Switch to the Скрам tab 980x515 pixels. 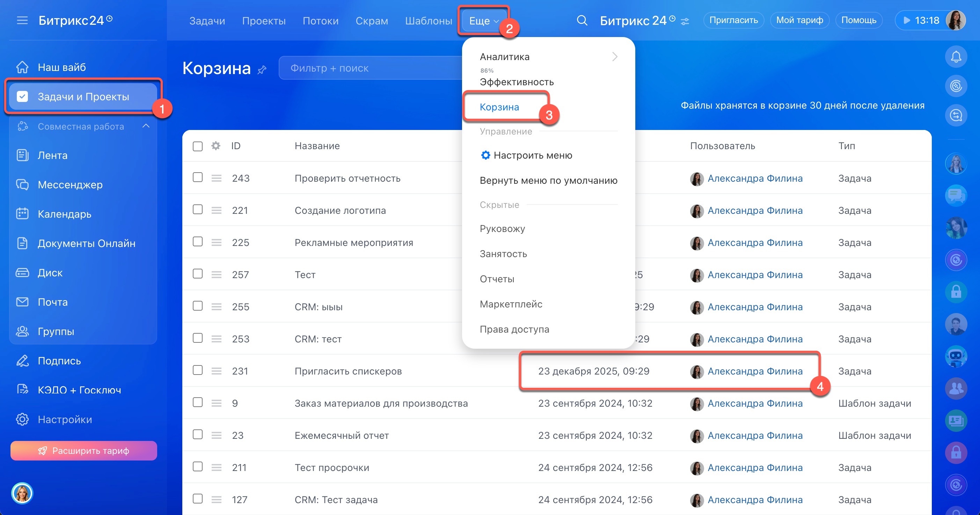[x=371, y=21]
